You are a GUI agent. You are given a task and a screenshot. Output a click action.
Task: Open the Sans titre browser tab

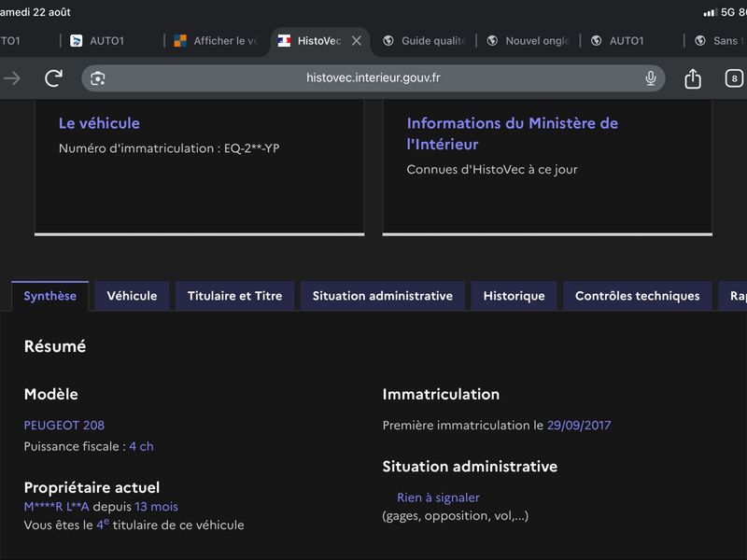tap(719, 41)
